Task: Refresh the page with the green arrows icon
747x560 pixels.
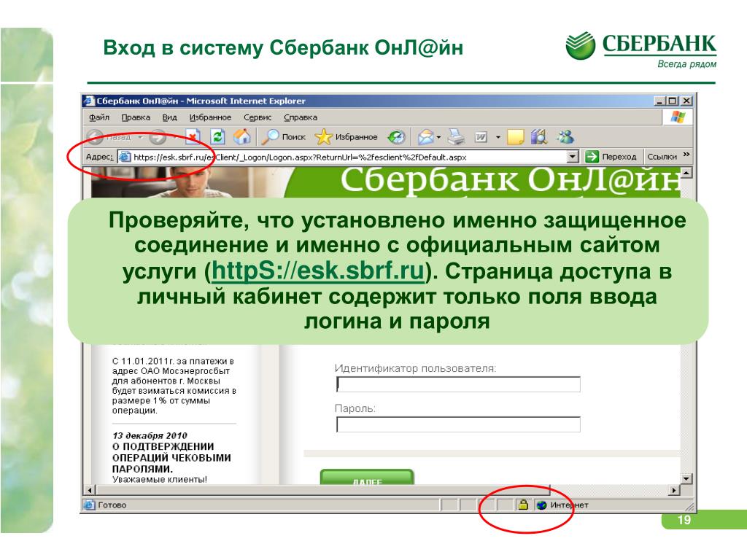Action: 217,137
